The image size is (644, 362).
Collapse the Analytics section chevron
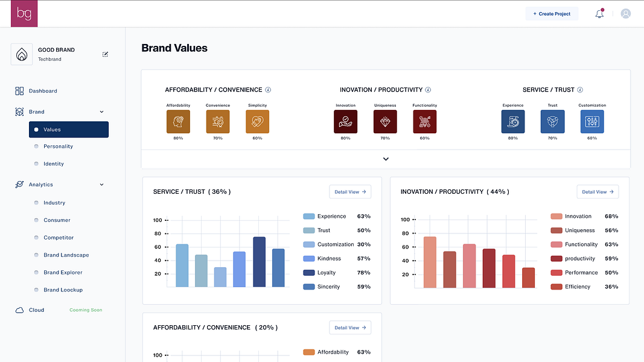coord(101,185)
